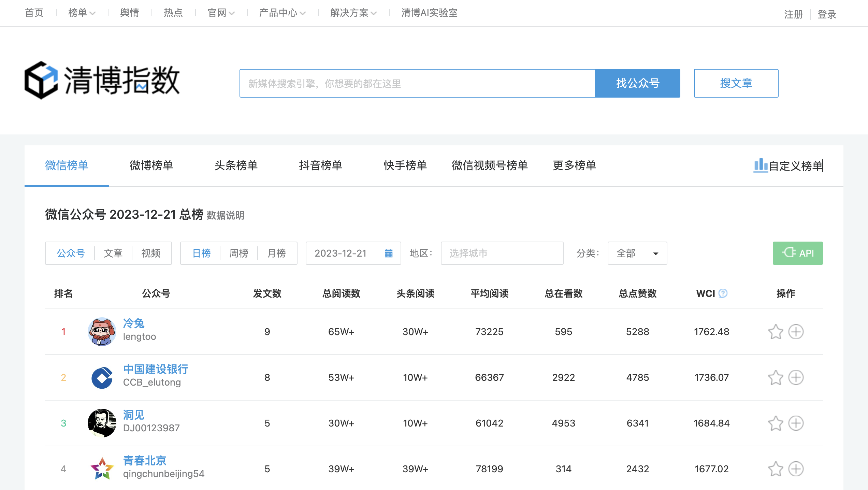Image resolution: width=868 pixels, height=490 pixels.
Task: Open the calendar icon in date field
Action: click(x=388, y=253)
